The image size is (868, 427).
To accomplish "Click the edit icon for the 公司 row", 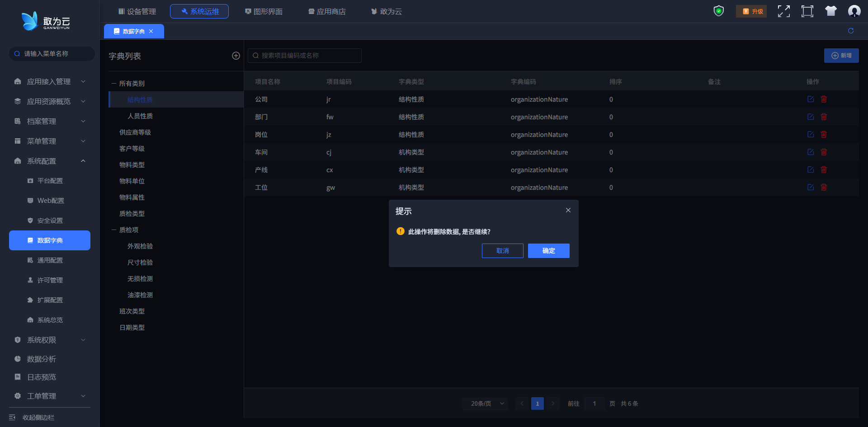I will click(x=811, y=99).
